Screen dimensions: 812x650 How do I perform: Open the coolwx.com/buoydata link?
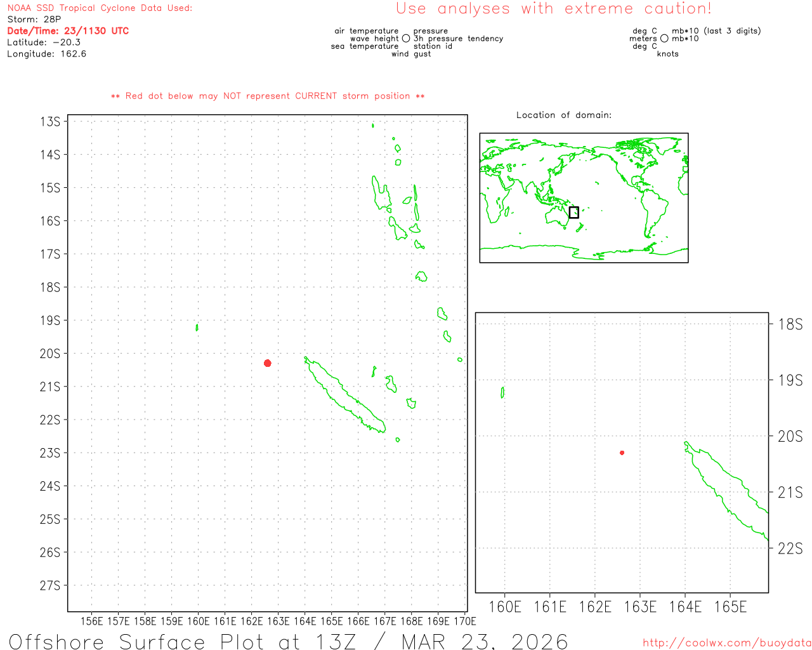point(727,643)
